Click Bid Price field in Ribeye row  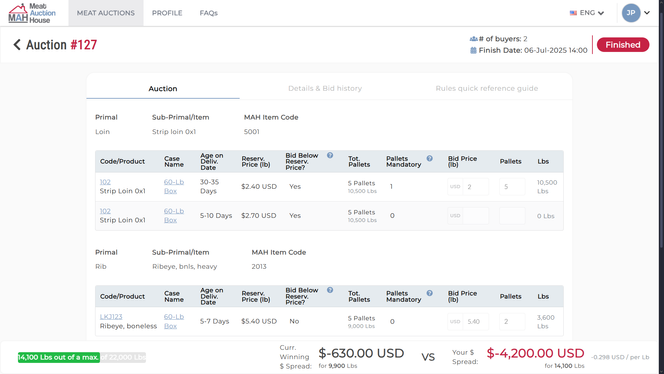[x=468, y=321]
